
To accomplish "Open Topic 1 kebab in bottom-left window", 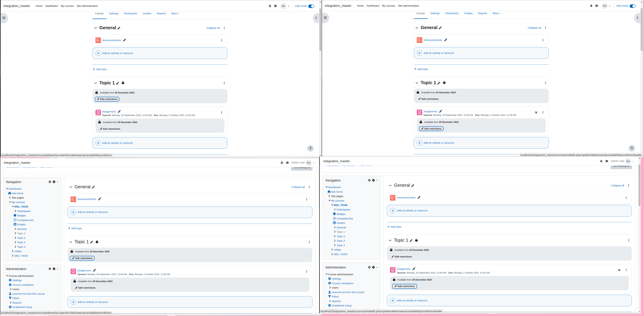I will point(309,242).
